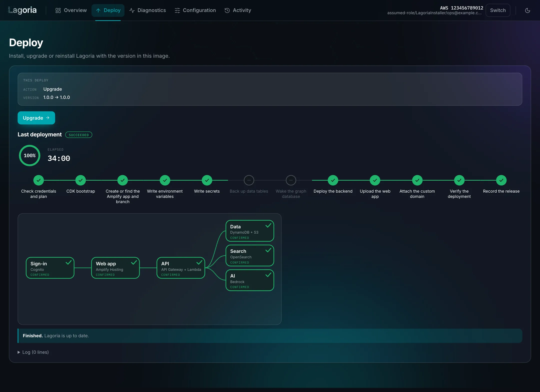Click the 100% progress ring

pyautogui.click(x=29, y=155)
